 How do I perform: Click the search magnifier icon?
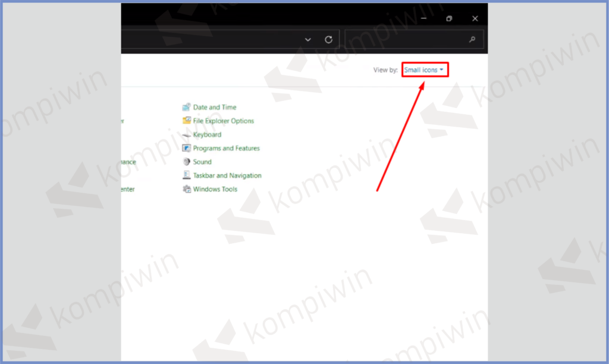coord(472,39)
